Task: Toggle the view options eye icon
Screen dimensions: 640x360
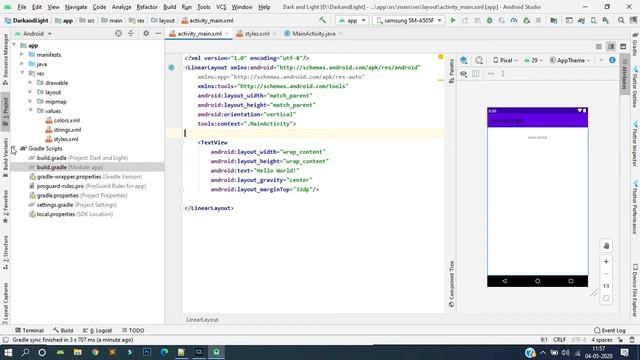Action: (463, 74)
